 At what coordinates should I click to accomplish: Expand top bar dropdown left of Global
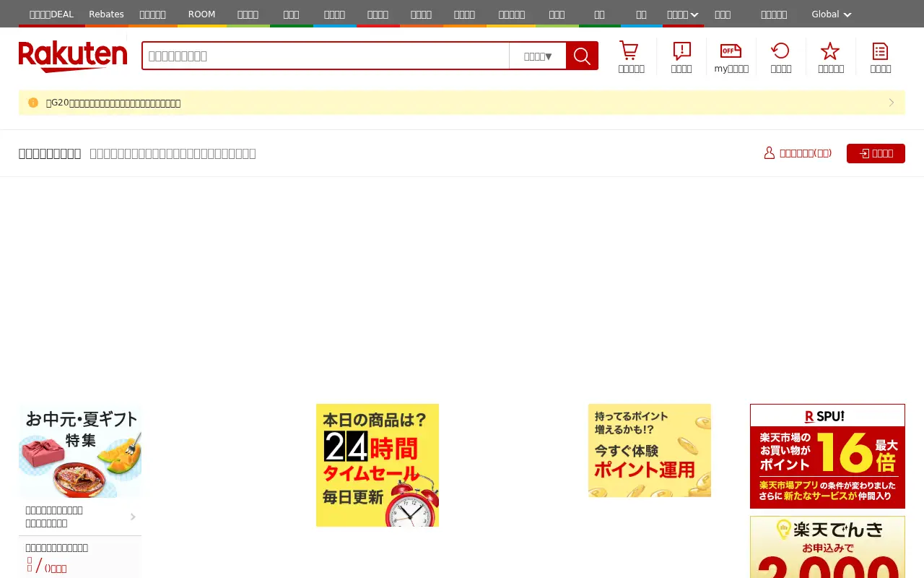[683, 14]
